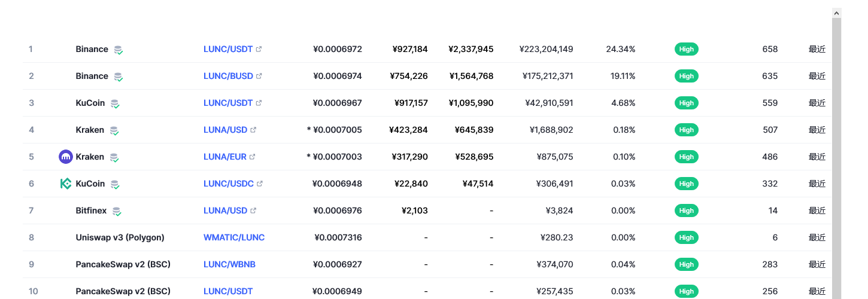Click the KuCoin logo in row 6
The width and height of the screenshot is (868, 299).
[x=66, y=184]
